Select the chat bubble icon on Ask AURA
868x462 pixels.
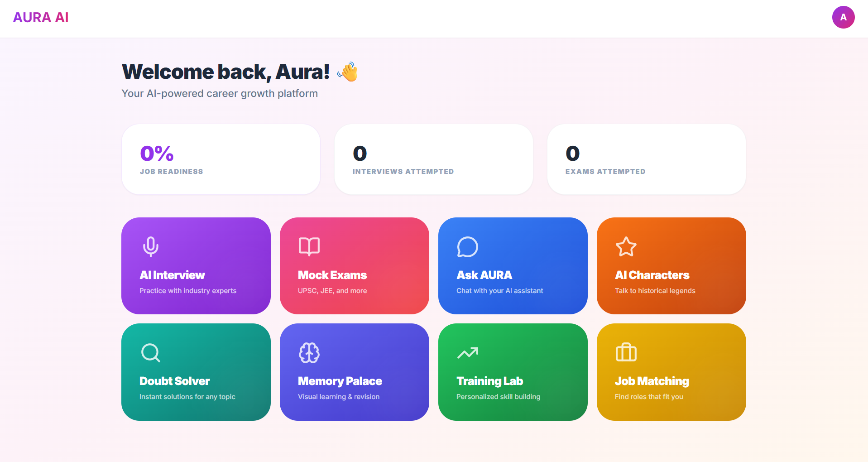pyautogui.click(x=467, y=247)
